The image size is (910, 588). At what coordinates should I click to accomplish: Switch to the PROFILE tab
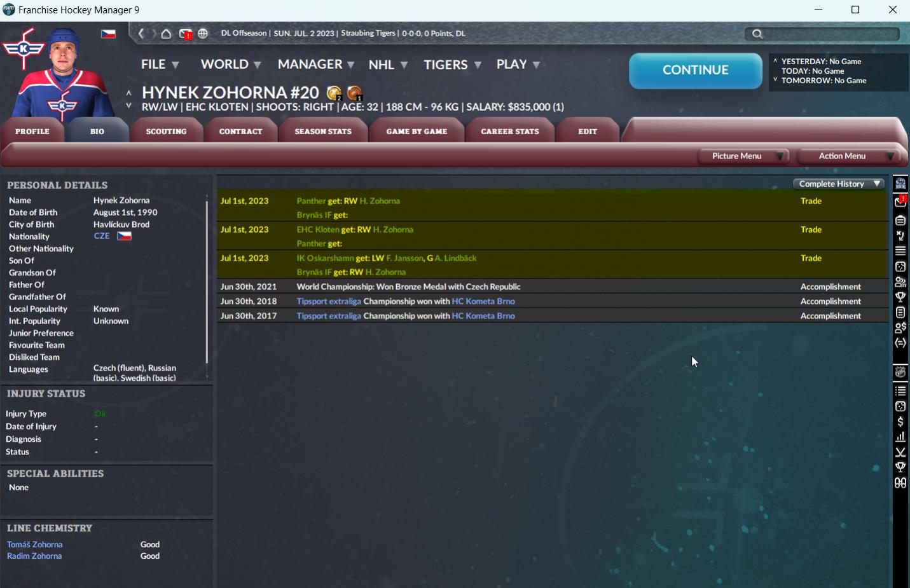(x=32, y=131)
